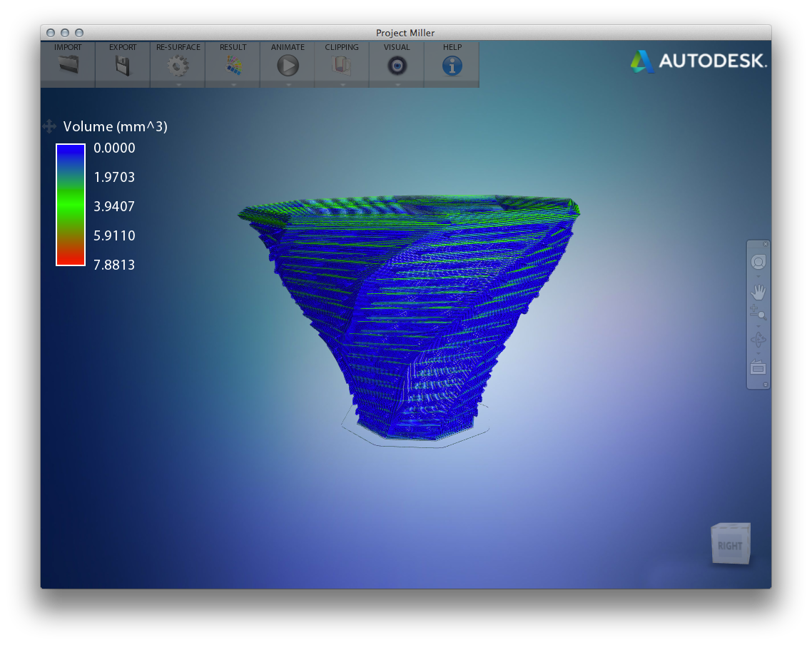This screenshot has width=812, height=645.
Task: Expand the Visual dropdown arrow
Action: [397, 84]
